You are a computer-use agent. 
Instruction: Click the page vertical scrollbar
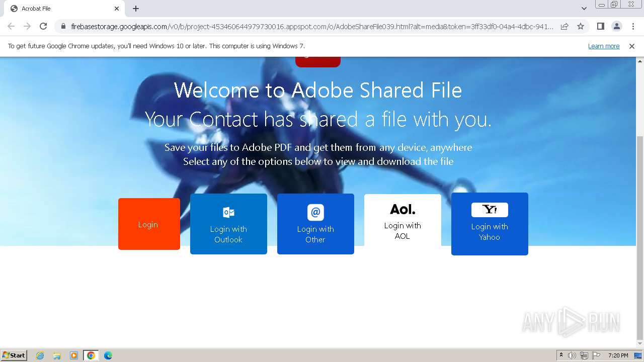(640, 238)
